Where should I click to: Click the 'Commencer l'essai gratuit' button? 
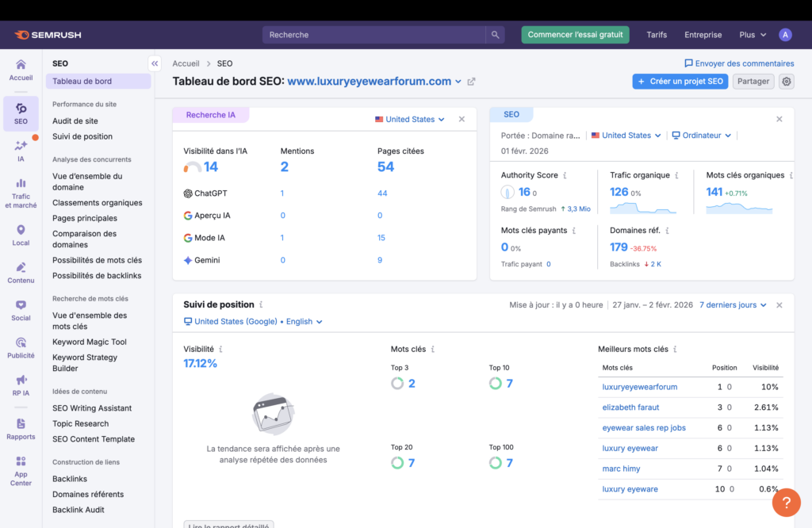coord(573,35)
